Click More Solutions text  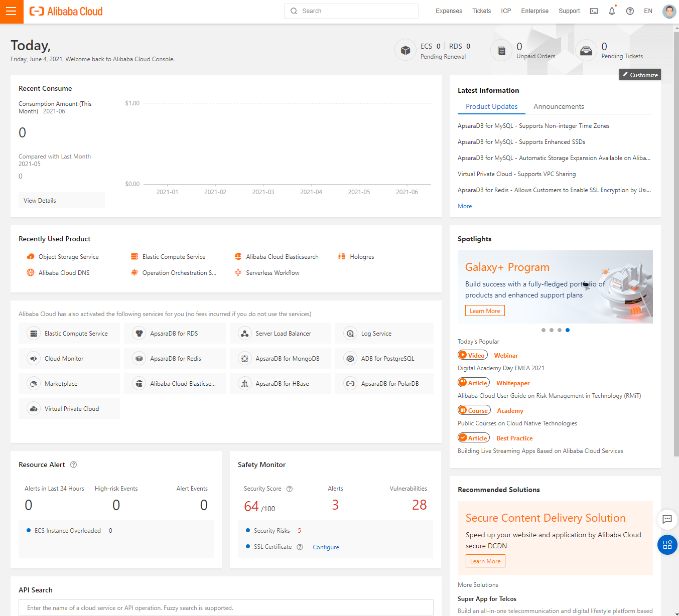coord(478,585)
